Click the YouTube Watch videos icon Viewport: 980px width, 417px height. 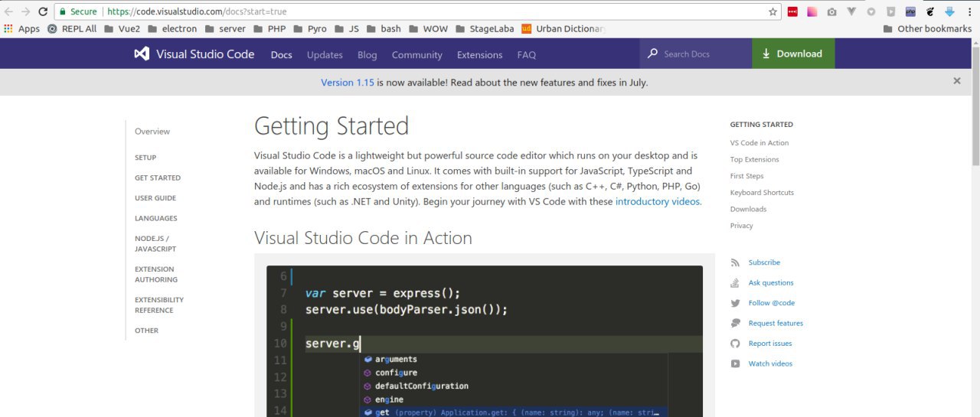point(735,363)
